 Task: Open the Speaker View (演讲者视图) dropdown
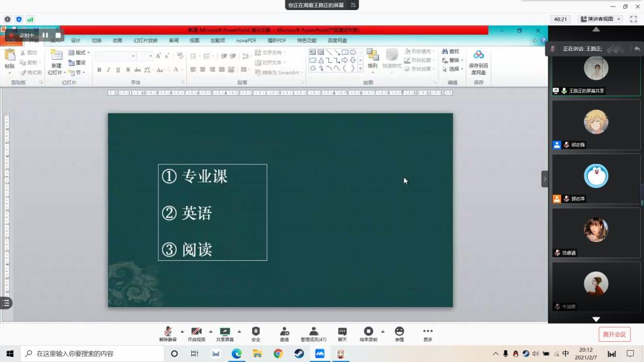tap(600, 19)
